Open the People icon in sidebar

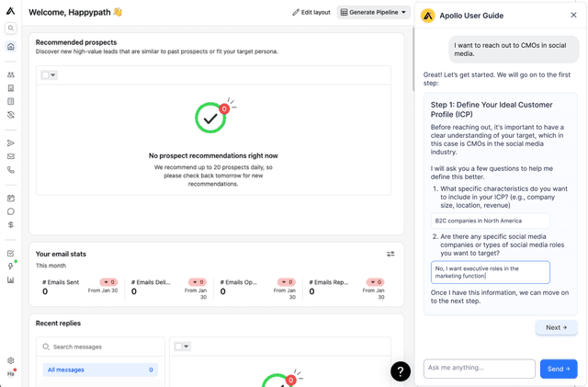[x=10, y=74]
